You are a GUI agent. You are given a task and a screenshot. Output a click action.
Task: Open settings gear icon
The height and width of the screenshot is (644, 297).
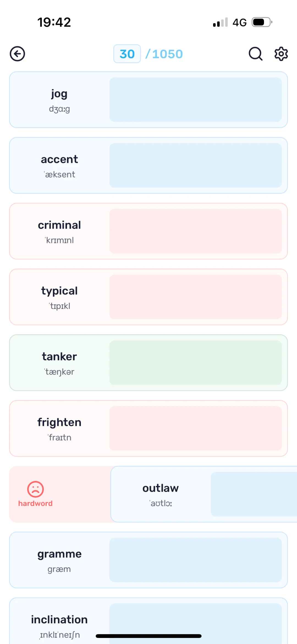[x=281, y=54]
